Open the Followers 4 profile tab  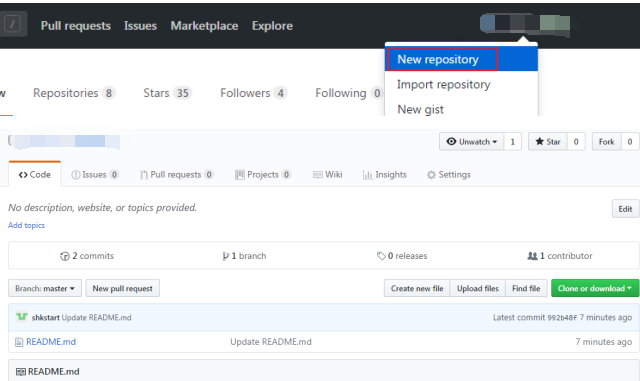[253, 93]
